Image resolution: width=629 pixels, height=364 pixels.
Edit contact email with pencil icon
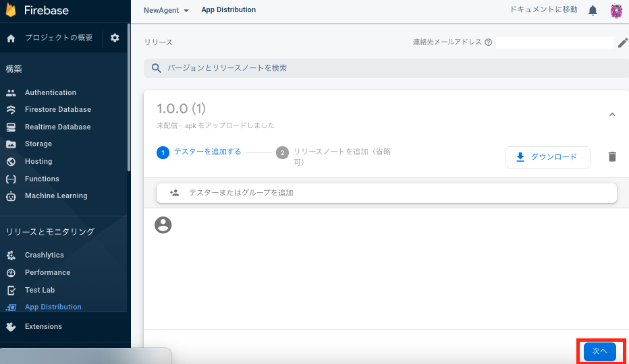pos(622,42)
